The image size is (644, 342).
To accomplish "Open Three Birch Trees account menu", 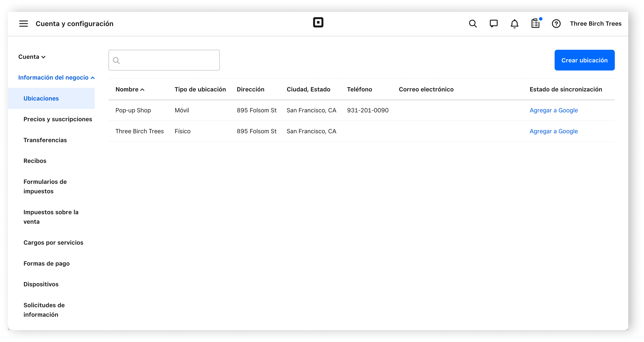I will point(595,23).
